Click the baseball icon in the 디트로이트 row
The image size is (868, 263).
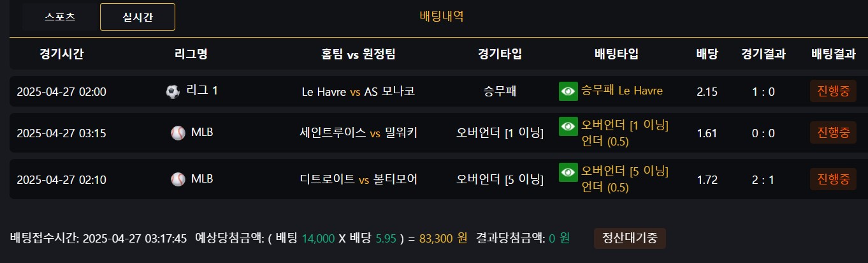(x=178, y=179)
